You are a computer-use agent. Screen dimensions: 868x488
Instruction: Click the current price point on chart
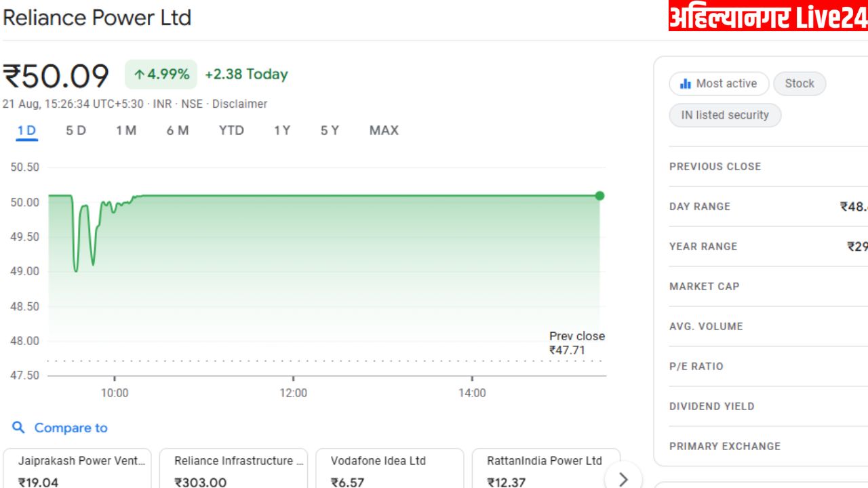click(x=599, y=196)
